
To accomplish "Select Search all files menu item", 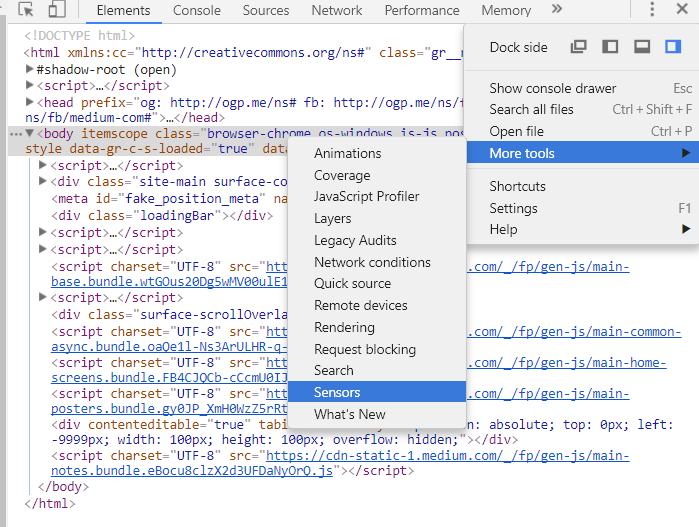I will click(583, 109).
